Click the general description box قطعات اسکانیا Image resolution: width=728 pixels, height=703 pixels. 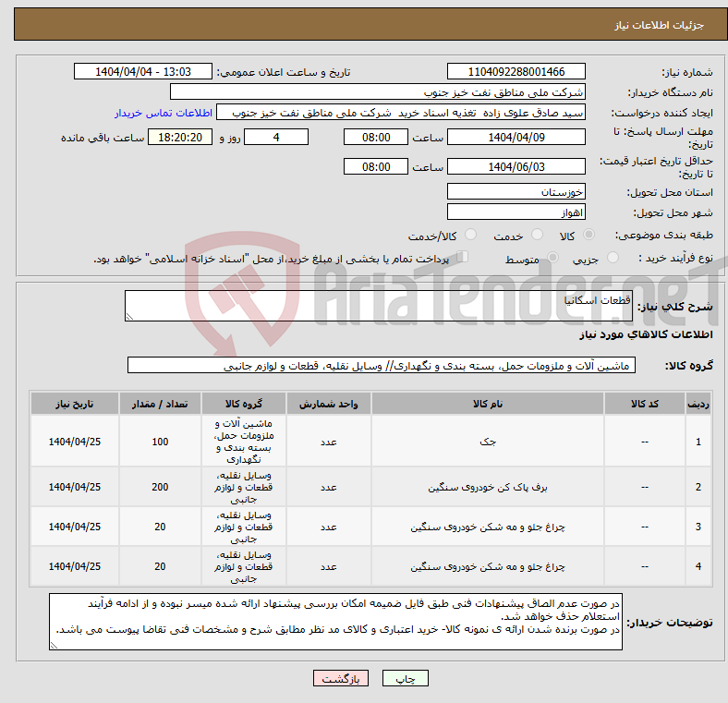point(379,306)
